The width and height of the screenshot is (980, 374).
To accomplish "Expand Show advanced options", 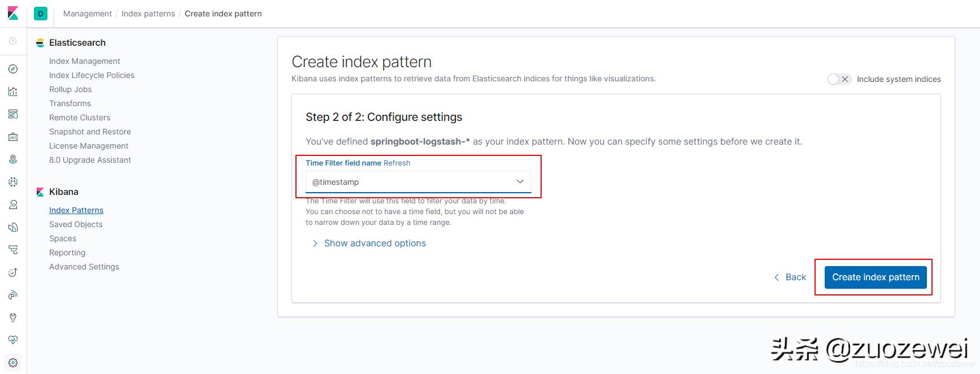I will coord(374,243).
